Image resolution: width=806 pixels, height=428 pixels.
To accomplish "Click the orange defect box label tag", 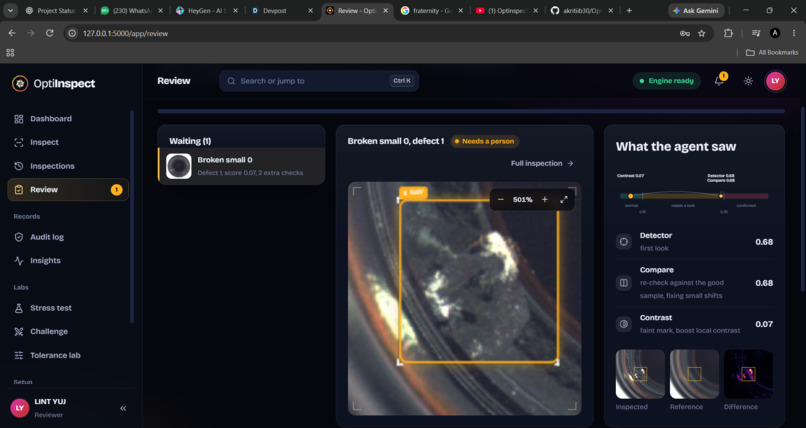I will tap(413, 193).
